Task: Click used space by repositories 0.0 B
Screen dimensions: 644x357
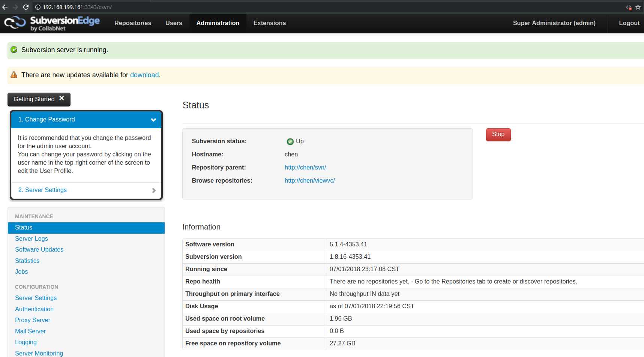Action: [337, 331]
